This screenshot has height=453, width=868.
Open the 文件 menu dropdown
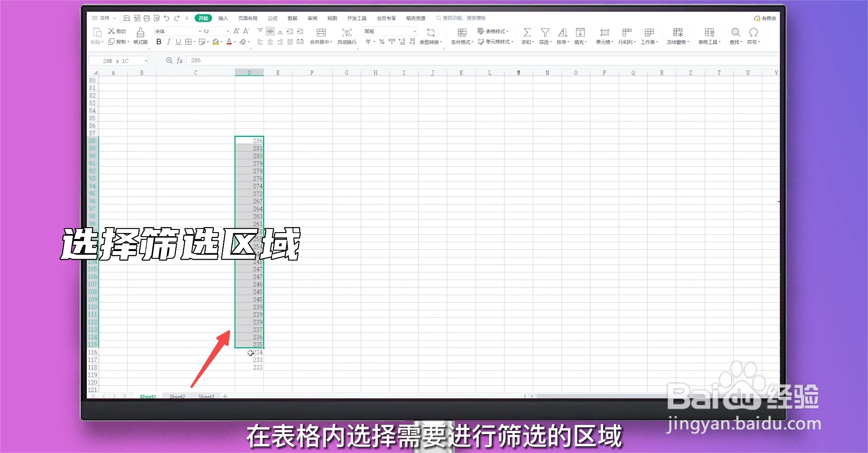(x=104, y=18)
